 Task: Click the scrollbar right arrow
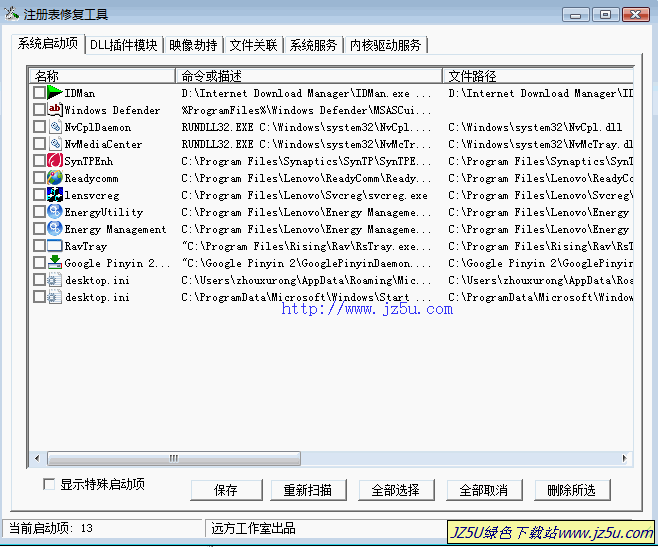pyautogui.click(x=625, y=458)
